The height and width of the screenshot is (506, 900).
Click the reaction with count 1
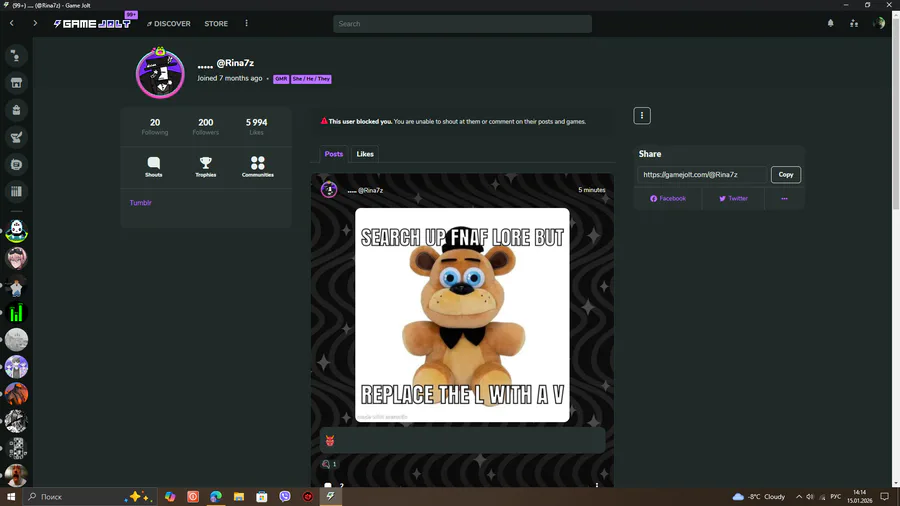329,464
